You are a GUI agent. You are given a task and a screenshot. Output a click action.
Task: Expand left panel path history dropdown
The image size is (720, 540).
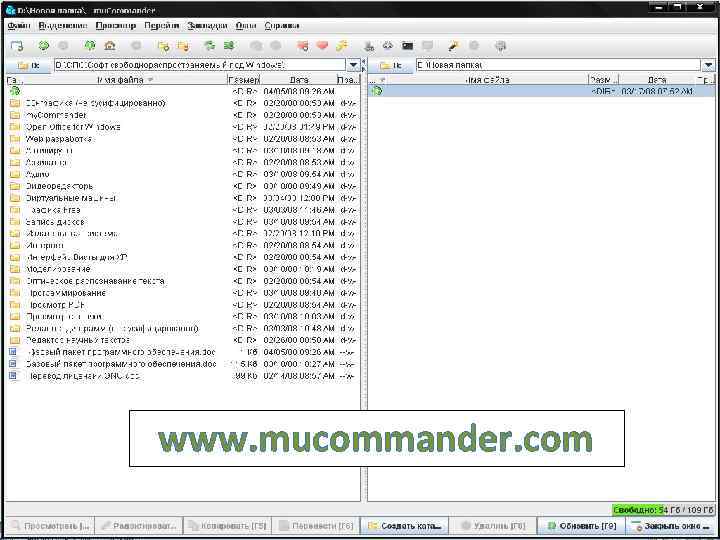pos(353,65)
